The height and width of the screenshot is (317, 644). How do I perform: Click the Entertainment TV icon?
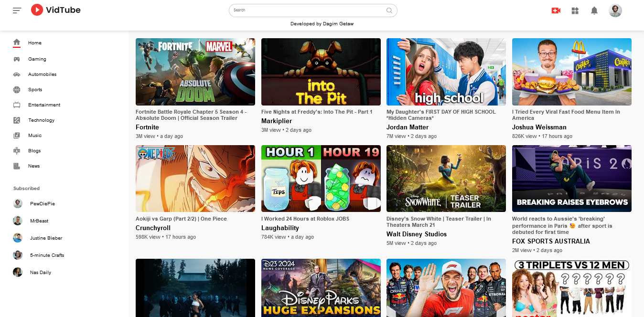pyautogui.click(x=17, y=105)
